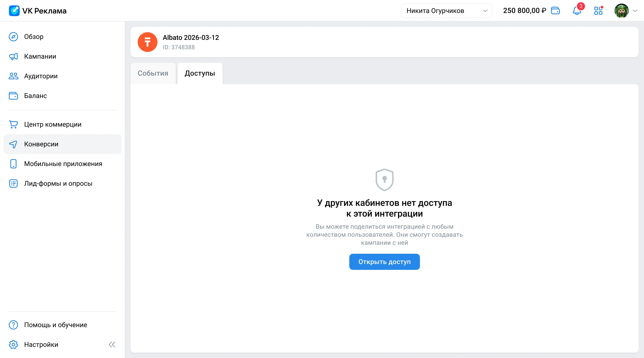The image size is (644, 358).
Task: Open the Центр коммерции cart icon
Action: [x=14, y=124]
